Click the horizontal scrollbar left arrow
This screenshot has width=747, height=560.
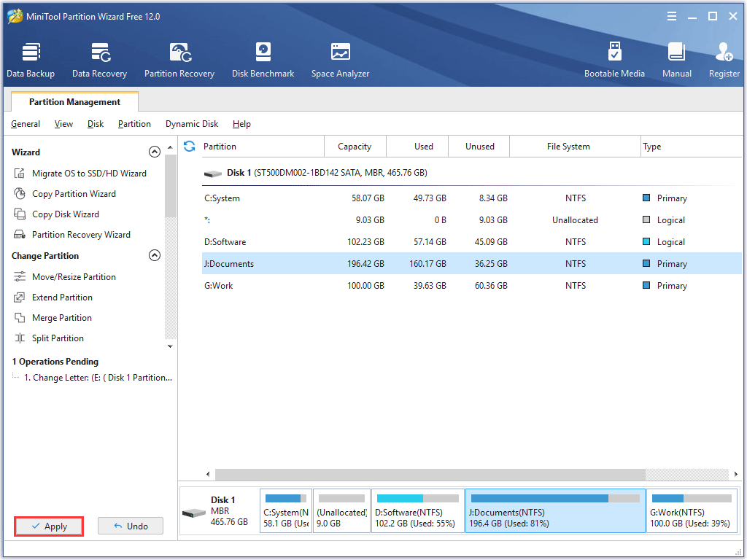coord(208,474)
